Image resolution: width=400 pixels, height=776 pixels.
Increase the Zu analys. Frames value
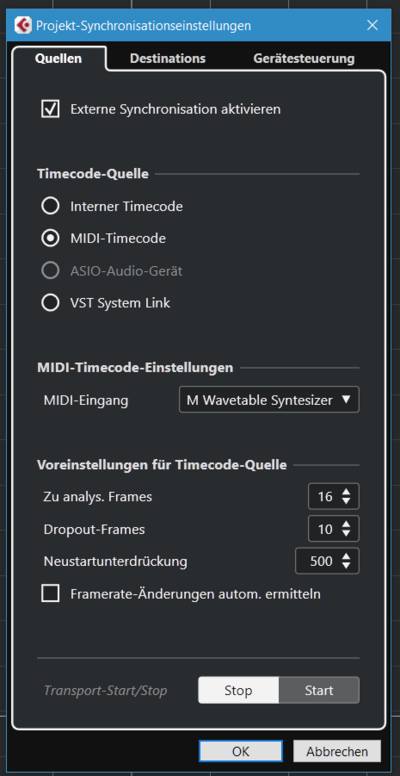(x=346, y=491)
